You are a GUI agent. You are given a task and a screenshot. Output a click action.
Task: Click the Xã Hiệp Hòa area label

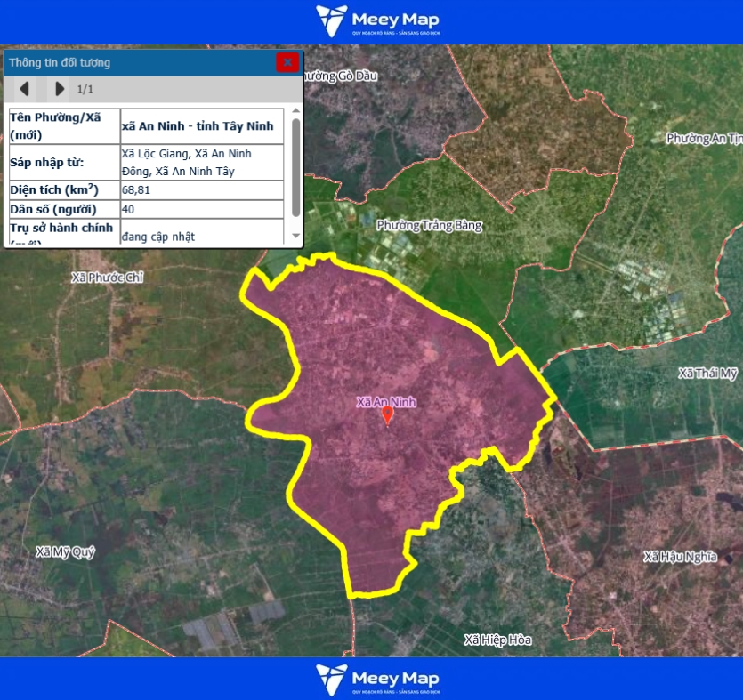tap(497, 640)
